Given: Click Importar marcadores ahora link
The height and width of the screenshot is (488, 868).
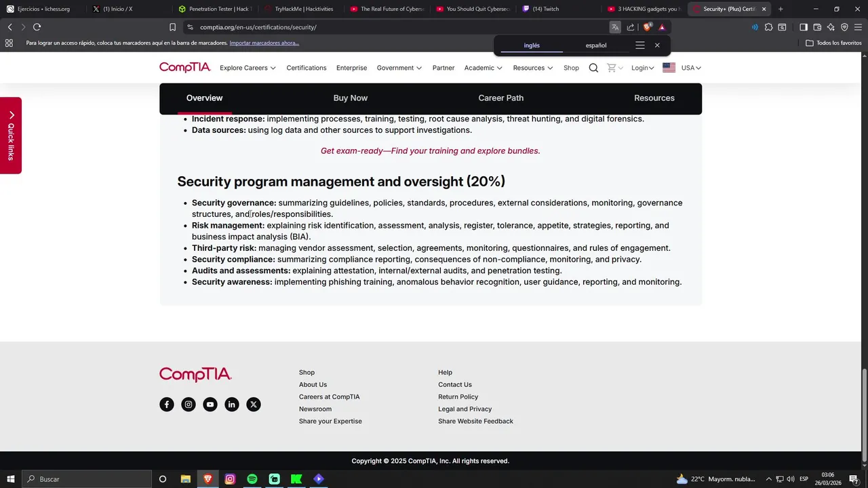Looking at the screenshot, I should 264,43.
